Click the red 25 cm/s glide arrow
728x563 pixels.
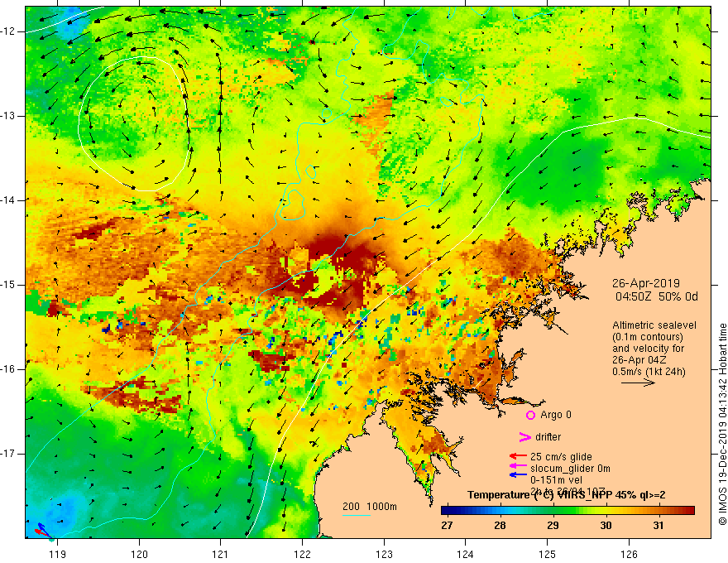point(518,456)
